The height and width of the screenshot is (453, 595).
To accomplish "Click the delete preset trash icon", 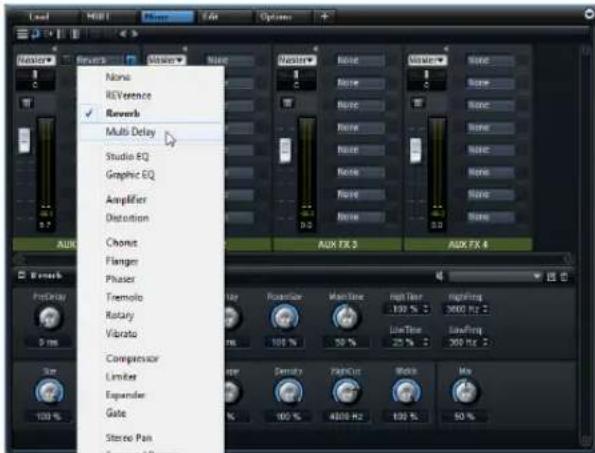I will pyautogui.click(x=564, y=277).
